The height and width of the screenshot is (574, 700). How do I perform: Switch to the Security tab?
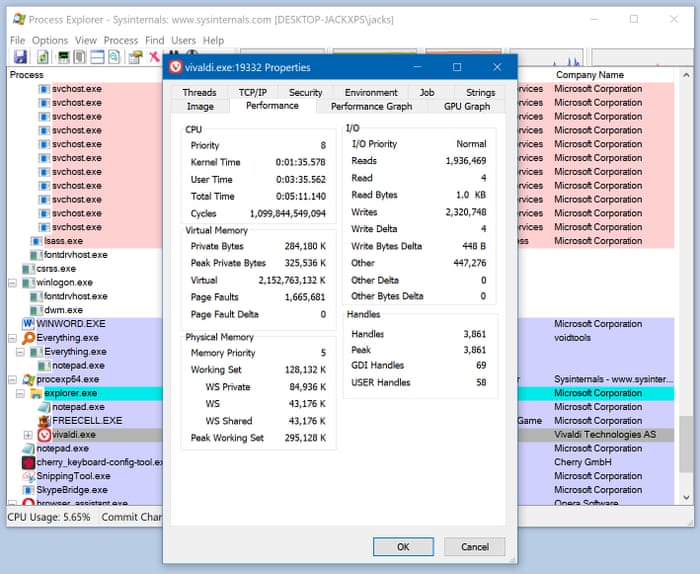pos(305,92)
